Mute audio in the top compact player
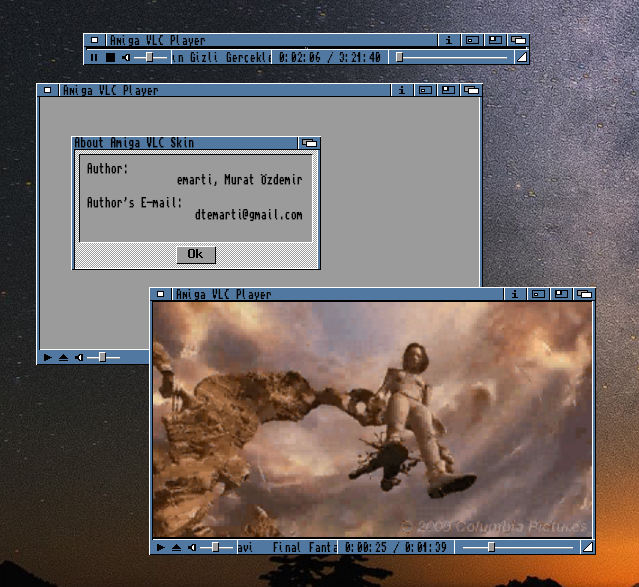 (126, 57)
